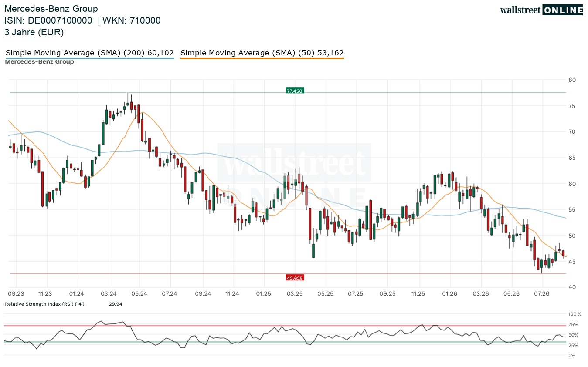
Task: Click date axis label 05.24
Action: click(139, 294)
